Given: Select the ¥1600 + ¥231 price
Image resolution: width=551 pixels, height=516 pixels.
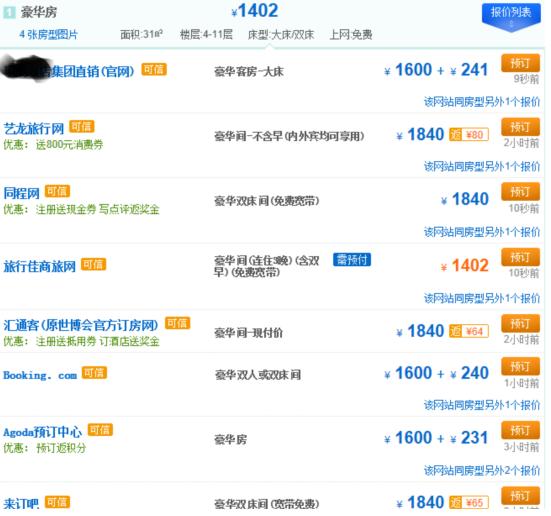Looking at the screenshot, I should [436, 438].
